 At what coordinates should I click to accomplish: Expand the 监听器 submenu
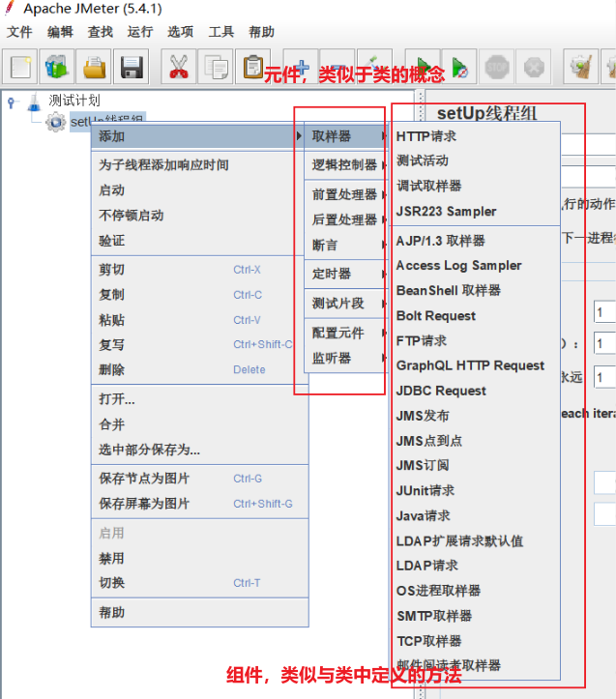click(345, 359)
